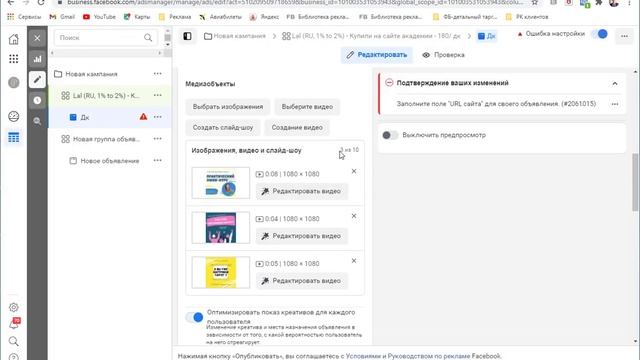
Task: Click the Выберите видео button
Action: click(x=307, y=107)
